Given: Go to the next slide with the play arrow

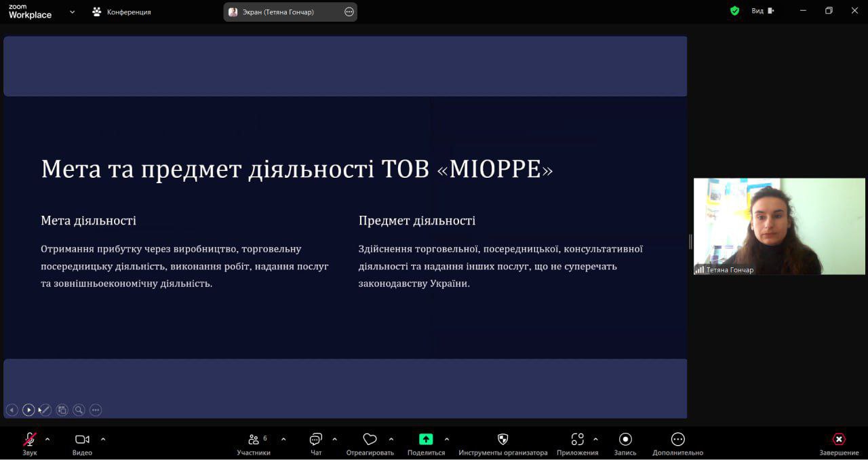Looking at the screenshot, I should coord(28,410).
